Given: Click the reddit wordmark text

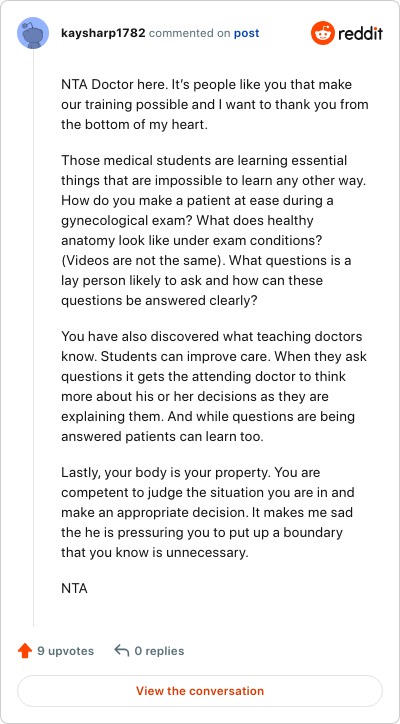Looking at the screenshot, I should tap(360, 33).
